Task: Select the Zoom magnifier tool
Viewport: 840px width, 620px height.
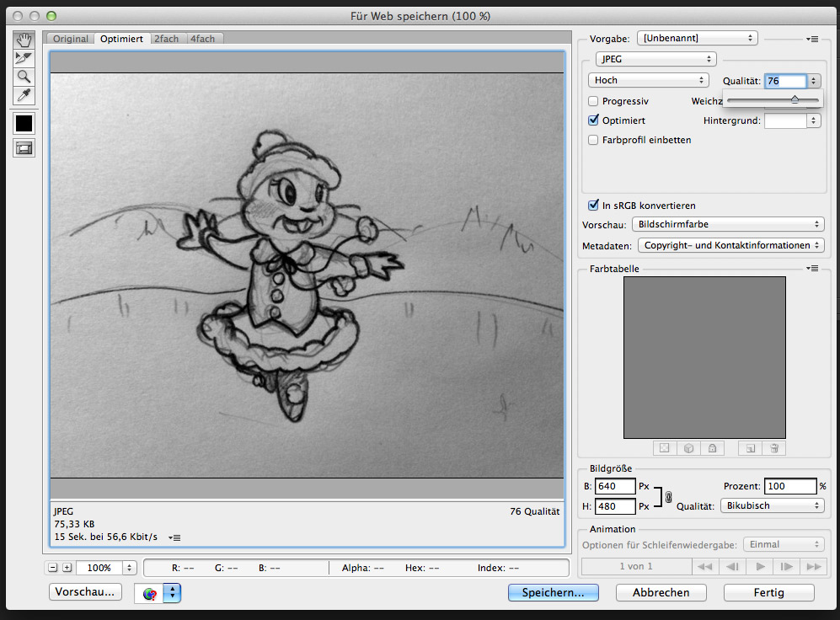Action: click(24, 77)
